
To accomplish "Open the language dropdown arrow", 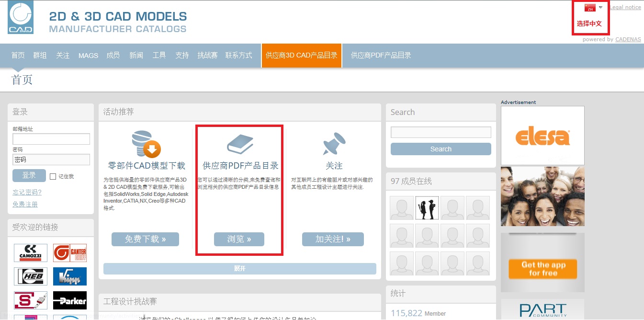I will click(600, 7).
